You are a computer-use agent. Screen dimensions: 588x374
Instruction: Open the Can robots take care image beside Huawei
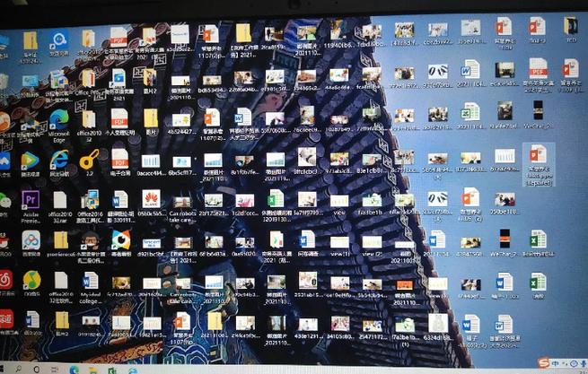[182, 203]
